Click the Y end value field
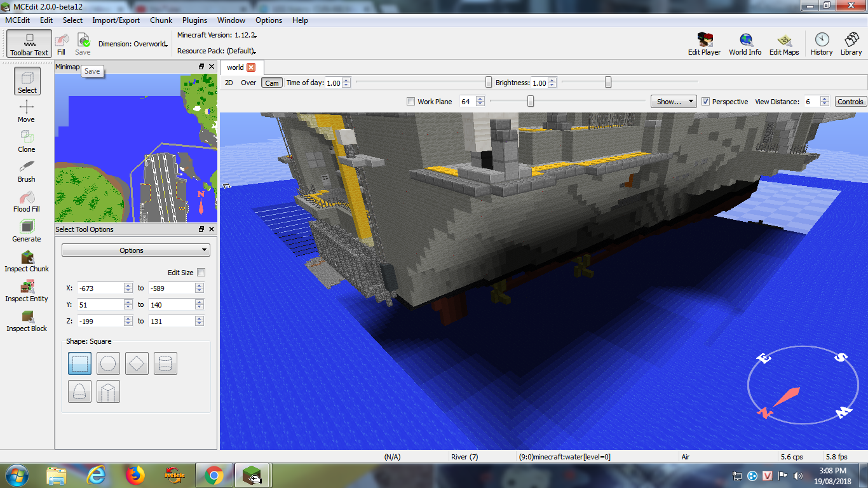Screen dimensions: 868x488 click(x=172, y=305)
